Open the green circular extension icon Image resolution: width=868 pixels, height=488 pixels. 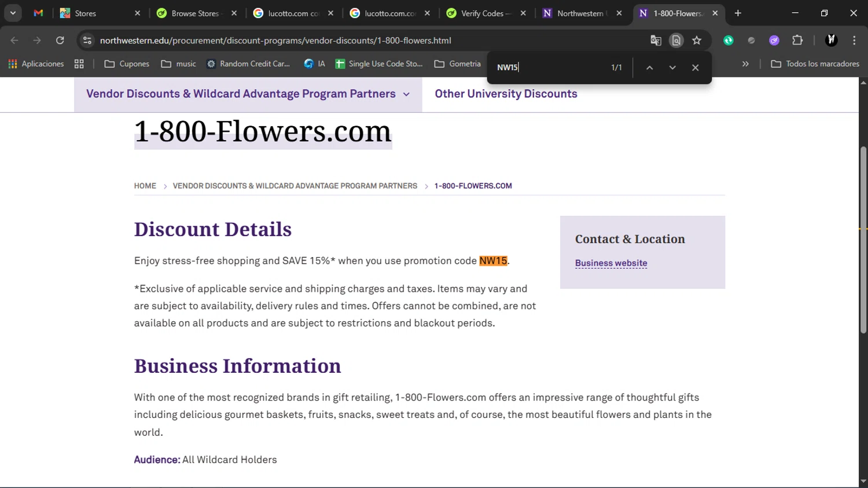(729, 40)
